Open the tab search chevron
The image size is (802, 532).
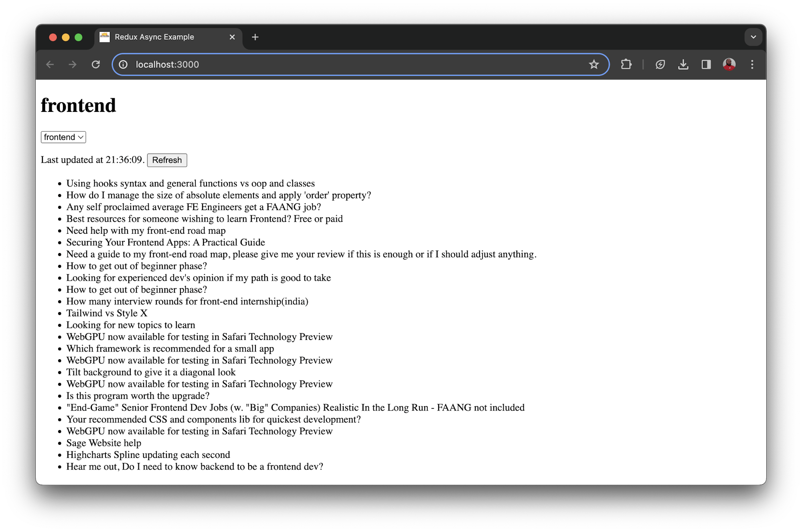coord(753,37)
